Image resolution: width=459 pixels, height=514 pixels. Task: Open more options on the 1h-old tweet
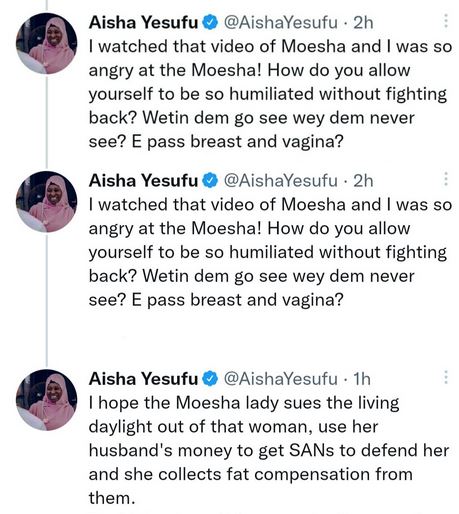click(x=446, y=377)
